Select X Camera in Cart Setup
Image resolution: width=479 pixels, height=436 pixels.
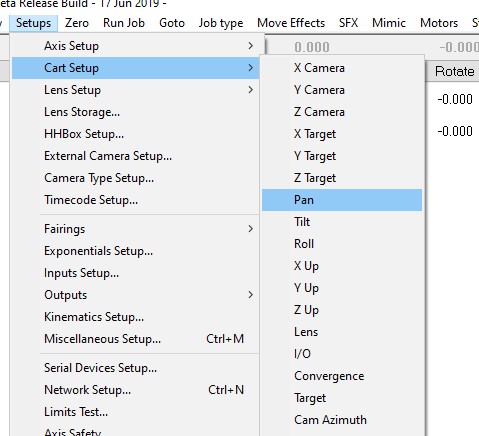[x=342, y=68]
